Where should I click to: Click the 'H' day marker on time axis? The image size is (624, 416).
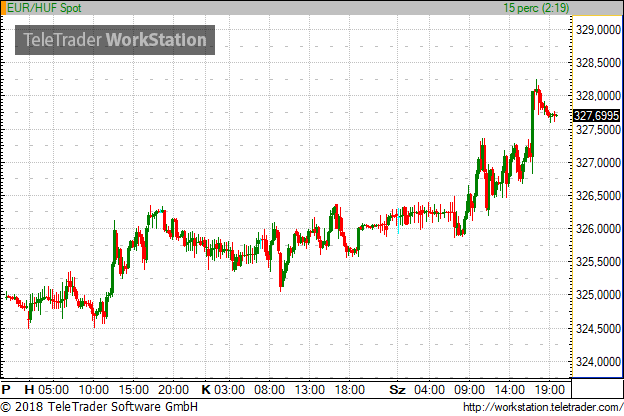click(x=29, y=389)
